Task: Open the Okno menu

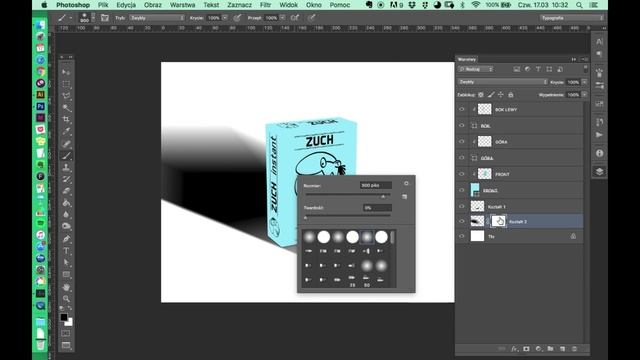Action: [313, 5]
